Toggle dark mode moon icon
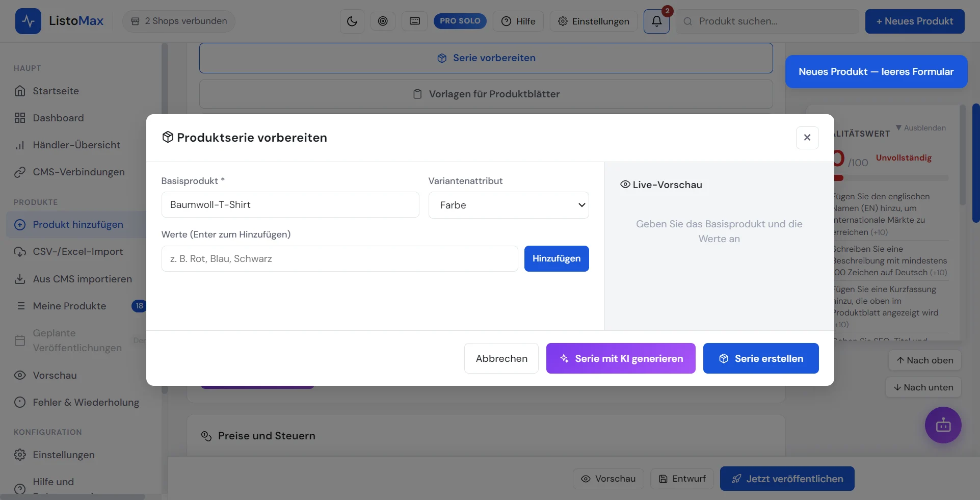The width and height of the screenshot is (980, 500). point(352,21)
